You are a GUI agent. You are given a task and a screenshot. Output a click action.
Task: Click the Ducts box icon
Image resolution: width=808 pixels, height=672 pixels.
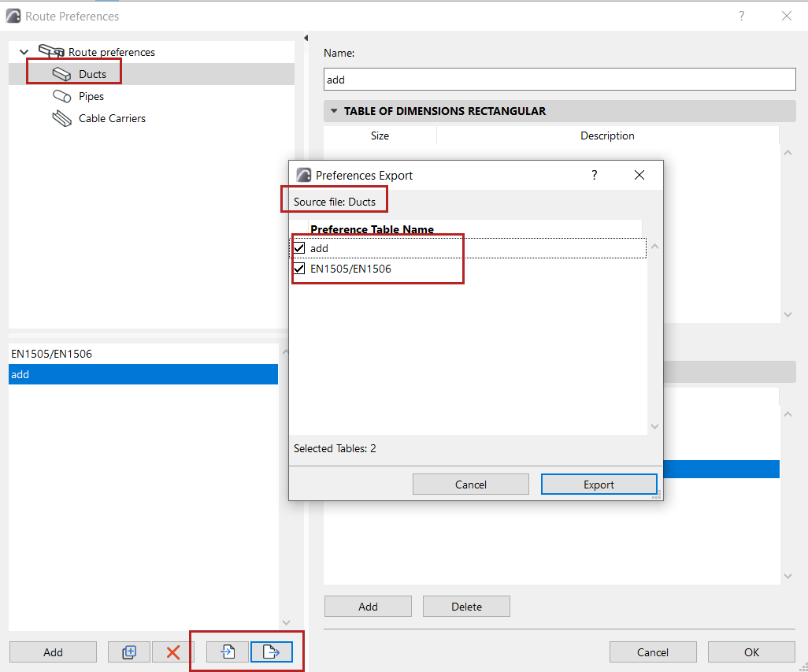coord(62,74)
